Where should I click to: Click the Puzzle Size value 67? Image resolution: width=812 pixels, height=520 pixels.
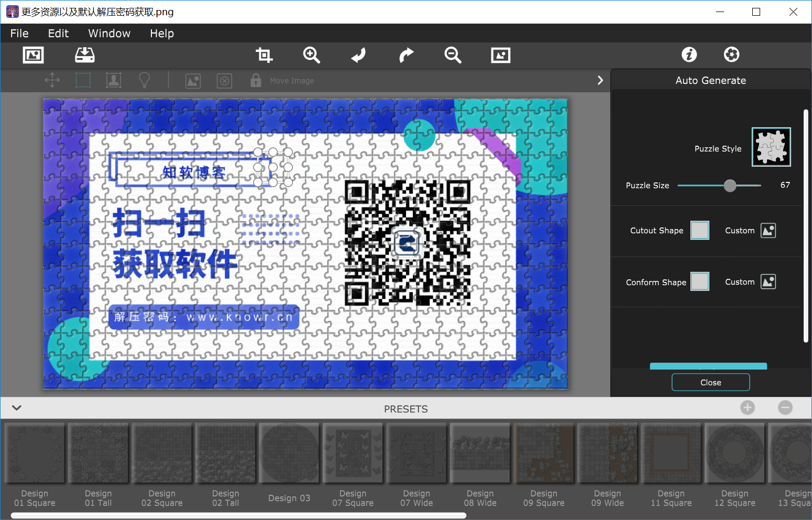coord(785,185)
